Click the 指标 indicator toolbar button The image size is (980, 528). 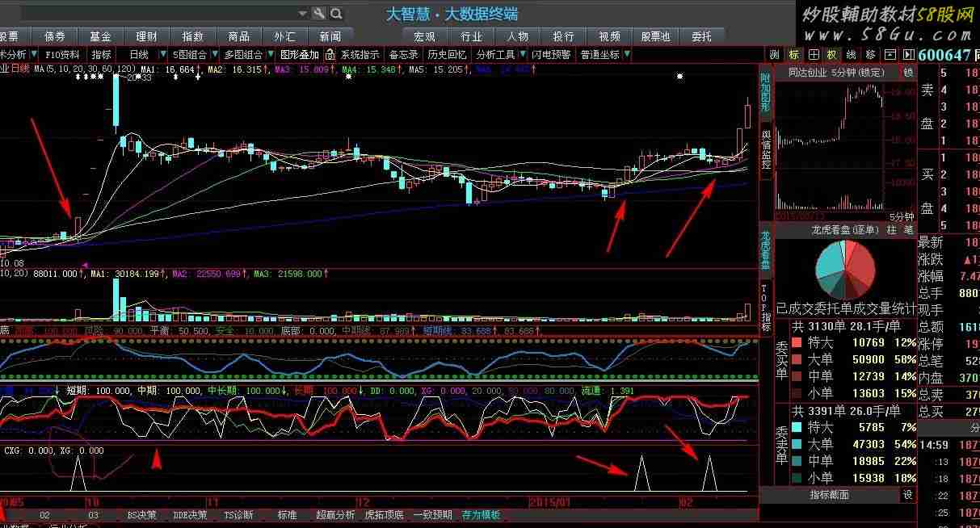point(102,55)
